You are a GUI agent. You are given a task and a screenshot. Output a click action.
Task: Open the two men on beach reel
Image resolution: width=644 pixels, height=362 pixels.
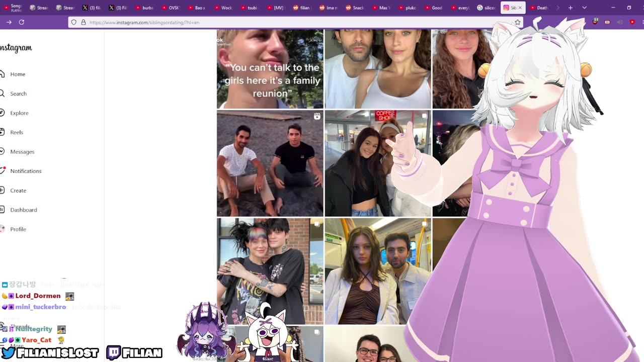click(x=270, y=163)
